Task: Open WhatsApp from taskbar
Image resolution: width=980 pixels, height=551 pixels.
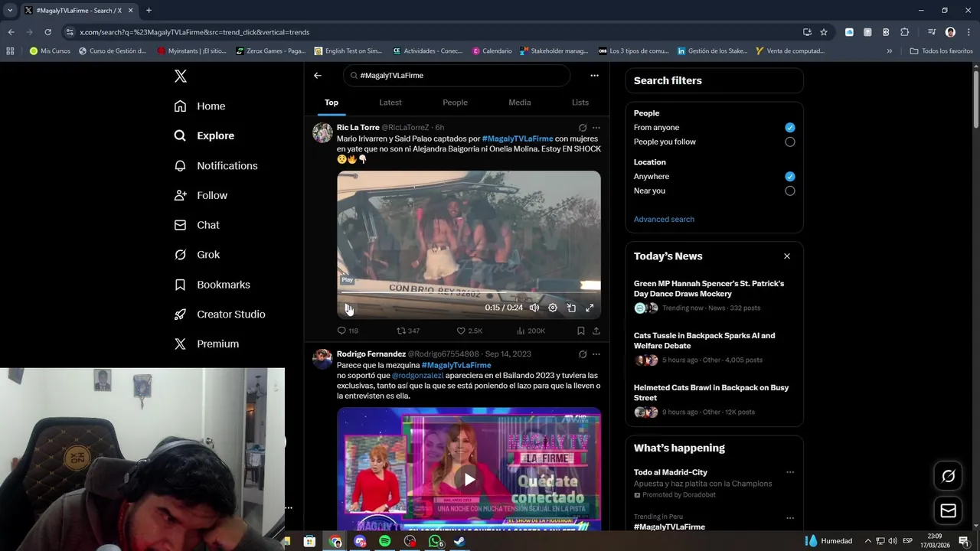Action: [435, 541]
